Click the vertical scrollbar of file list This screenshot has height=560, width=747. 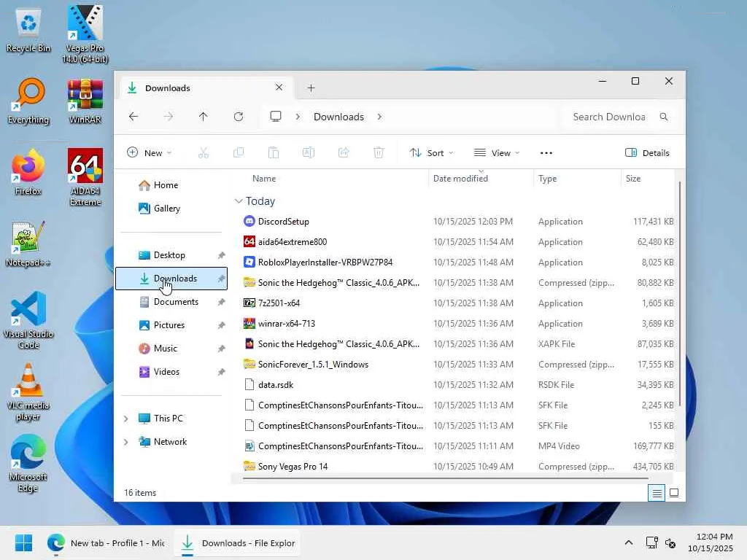(680, 294)
